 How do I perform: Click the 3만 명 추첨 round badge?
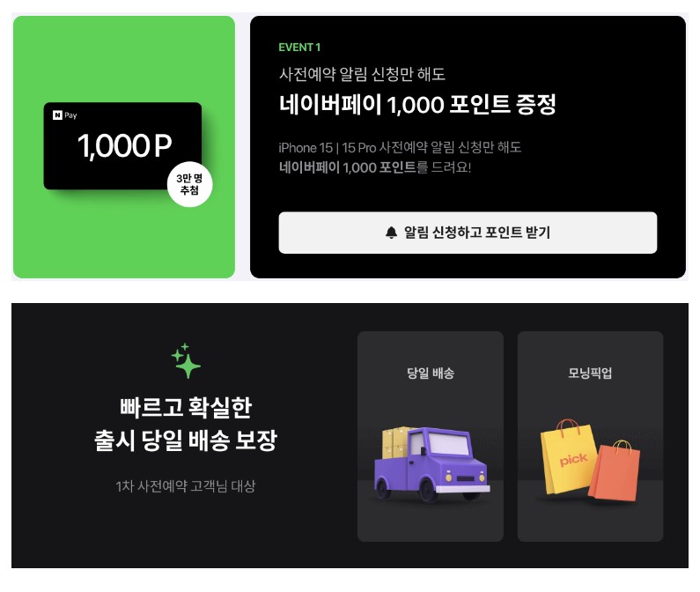pyautogui.click(x=189, y=184)
